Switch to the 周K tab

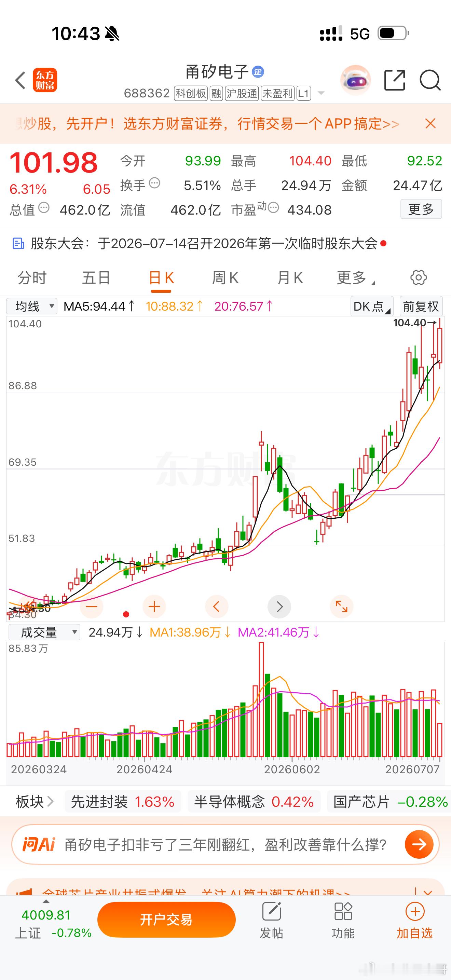(x=225, y=278)
